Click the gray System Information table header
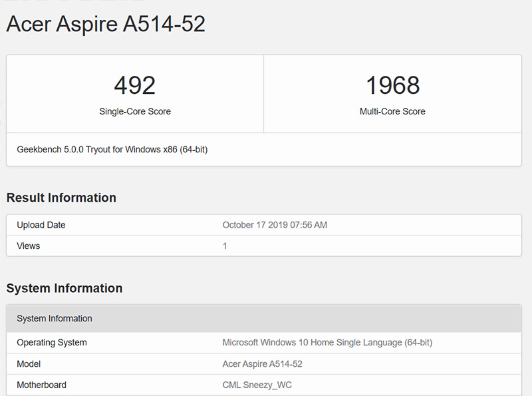The height and width of the screenshot is (396, 532). 55,318
